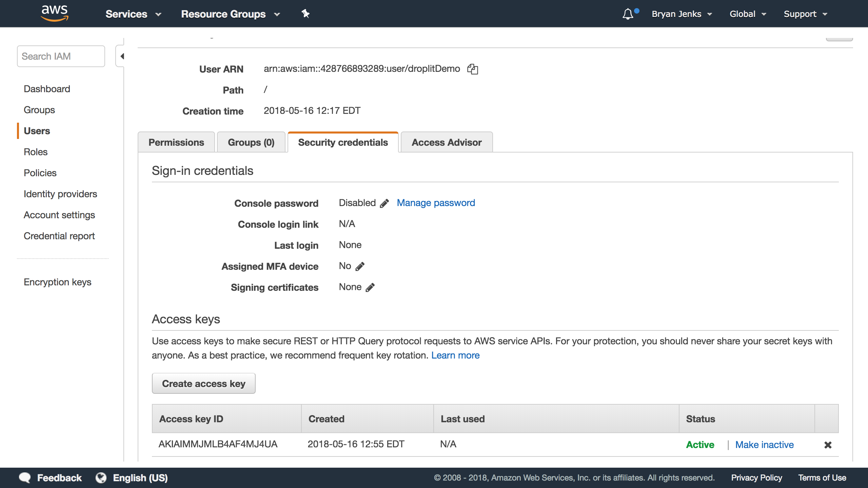The width and height of the screenshot is (868, 488).
Task: Open Identity providers in sidebar
Action: (60, 194)
